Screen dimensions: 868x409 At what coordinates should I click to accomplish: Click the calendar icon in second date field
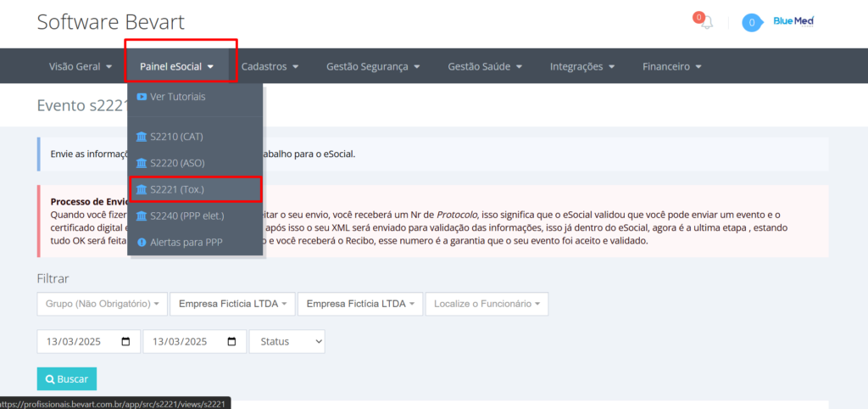coord(232,341)
